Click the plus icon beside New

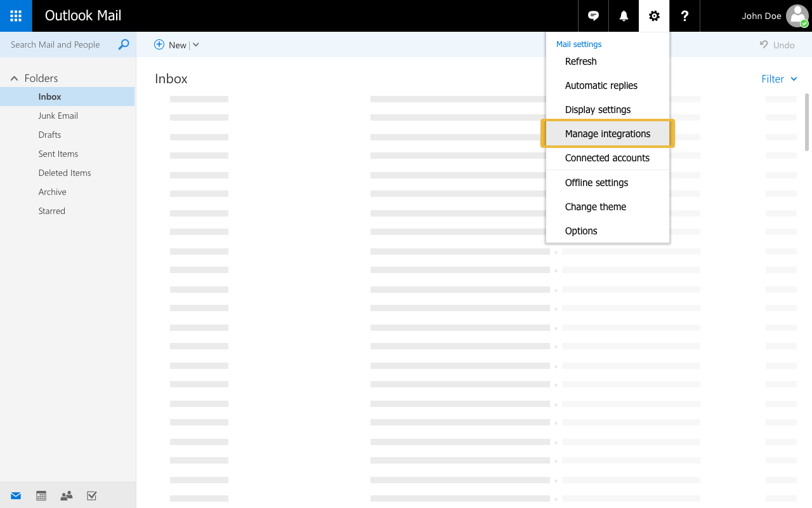(x=159, y=44)
